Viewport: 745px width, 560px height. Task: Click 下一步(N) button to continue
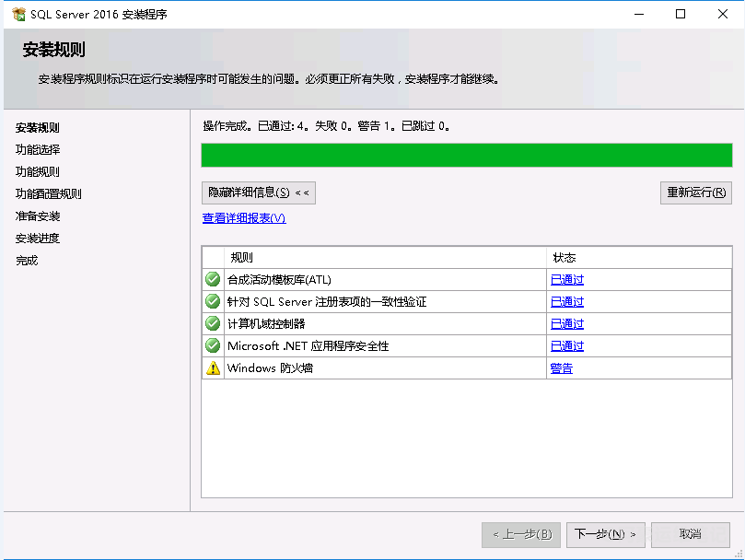click(x=605, y=535)
